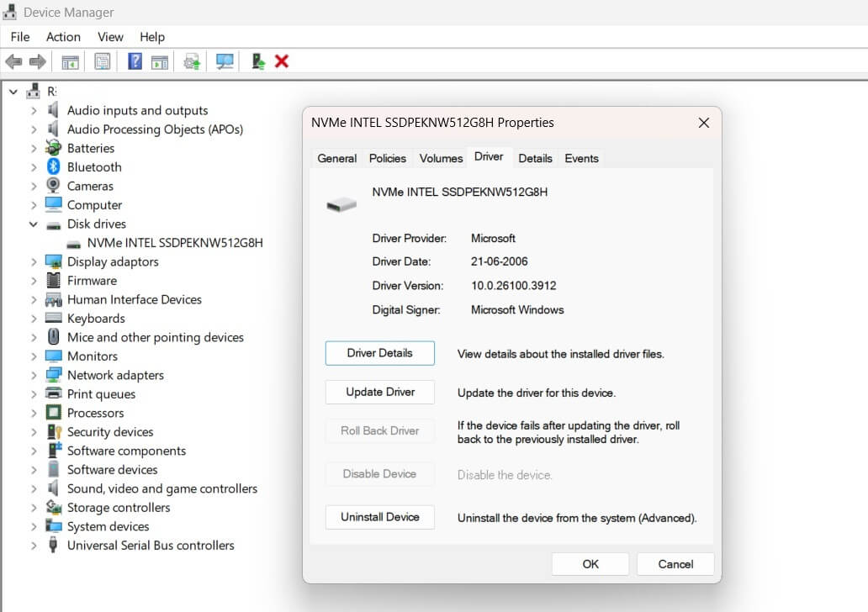Image resolution: width=868 pixels, height=612 pixels.
Task: Collapse the Disk drives category
Action: pyautogui.click(x=33, y=224)
